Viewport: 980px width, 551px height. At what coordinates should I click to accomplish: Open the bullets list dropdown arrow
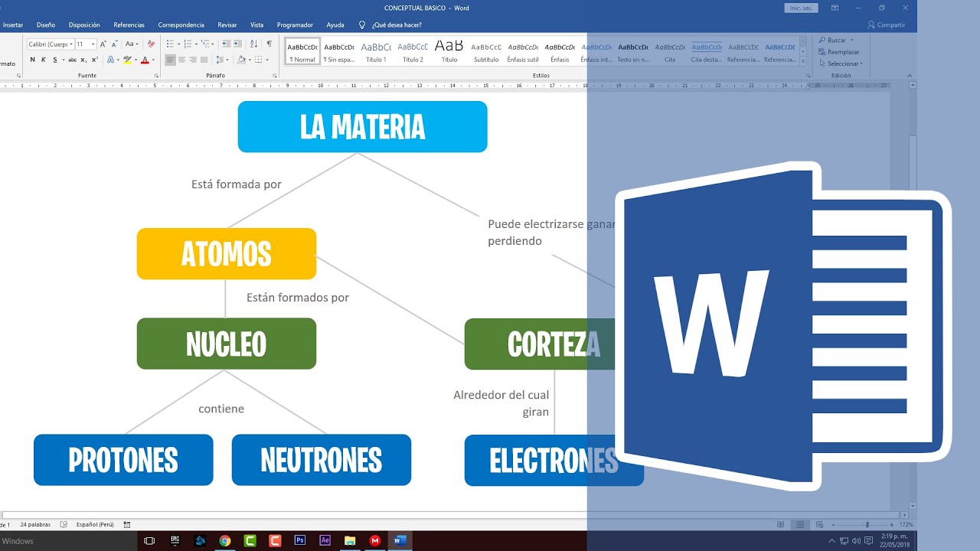click(x=178, y=44)
